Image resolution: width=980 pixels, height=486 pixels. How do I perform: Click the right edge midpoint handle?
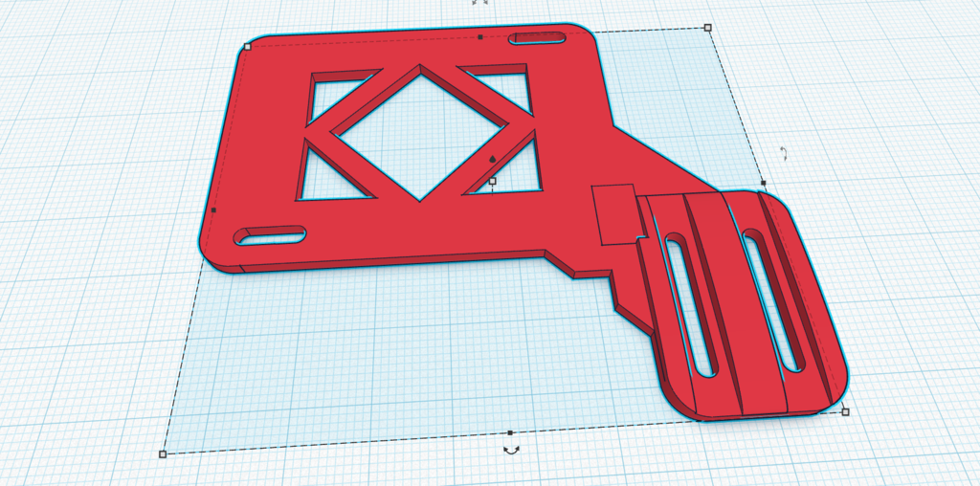click(763, 183)
